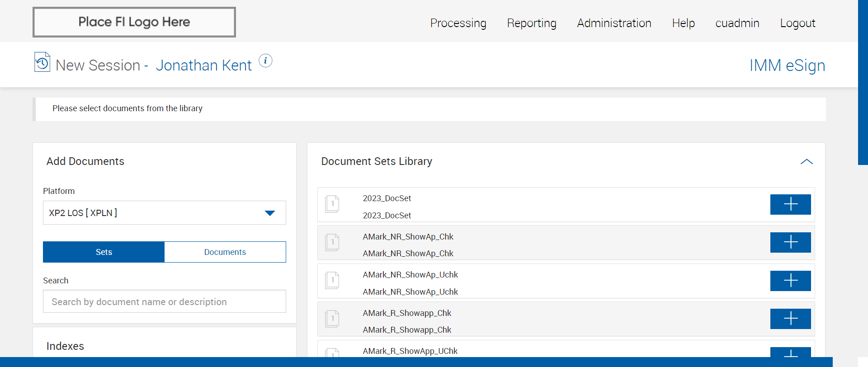Add the AMark_NR_ShowAp_Chk set with plus button
This screenshot has height=367, width=868.
coord(790,242)
